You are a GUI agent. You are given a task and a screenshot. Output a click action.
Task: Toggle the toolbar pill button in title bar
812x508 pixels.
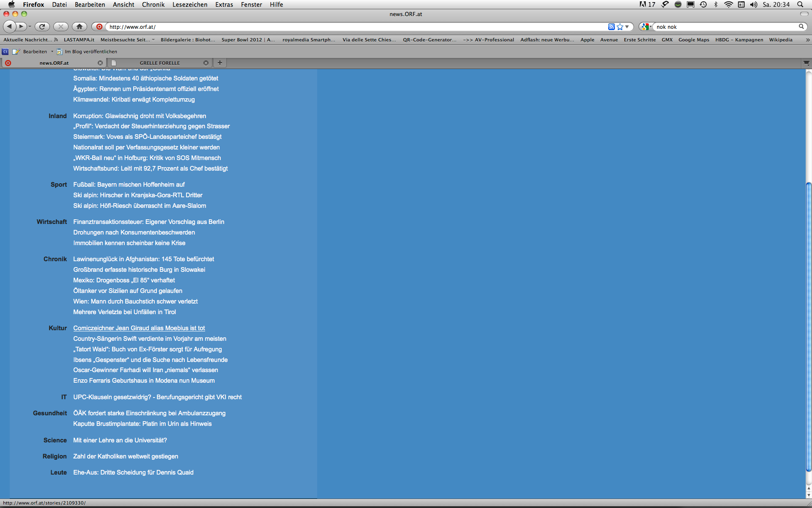[x=804, y=14]
